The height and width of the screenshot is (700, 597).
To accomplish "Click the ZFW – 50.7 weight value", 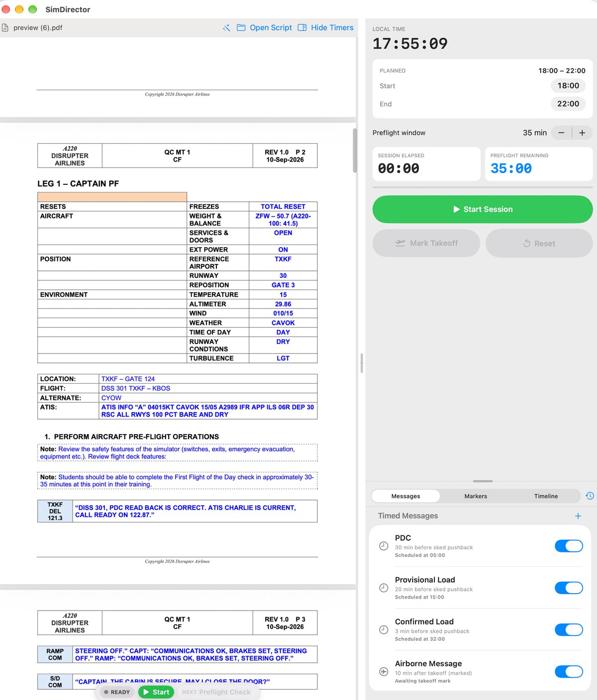I will [x=283, y=220].
